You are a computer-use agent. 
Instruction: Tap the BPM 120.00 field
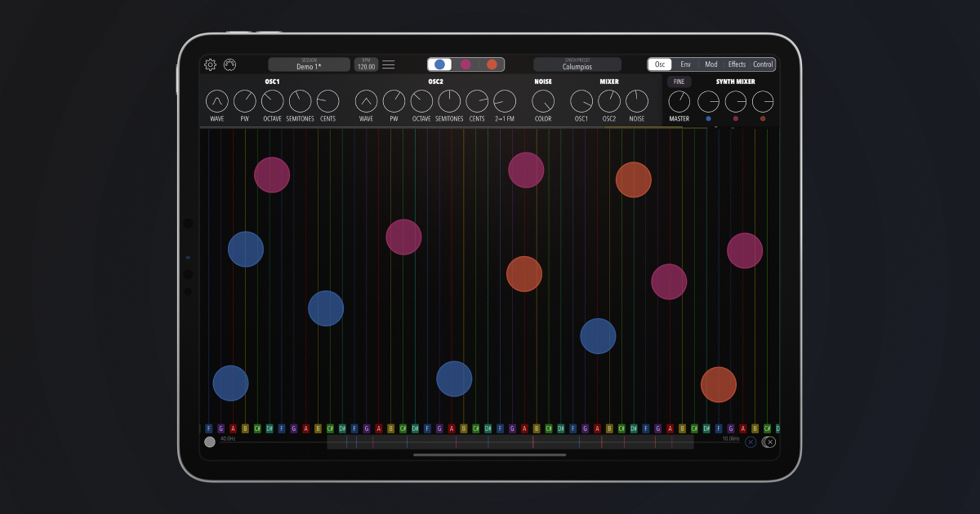pyautogui.click(x=366, y=64)
